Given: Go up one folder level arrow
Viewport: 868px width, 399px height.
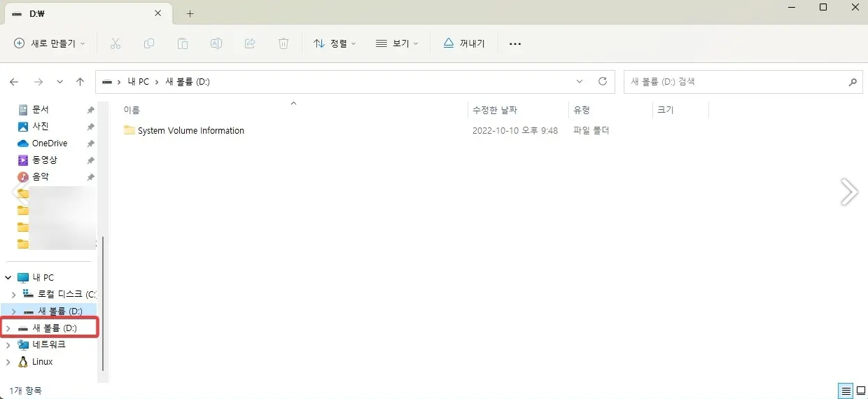Looking at the screenshot, I should [80, 82].
